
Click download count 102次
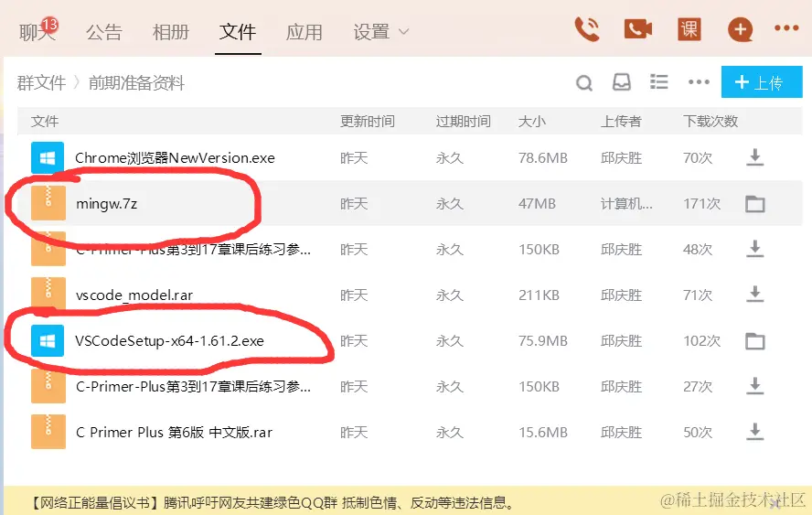pos(701,341)
